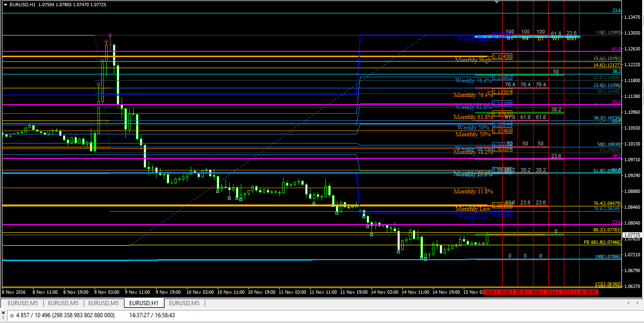Click the 76.4 value under the H4 column

point(525,84)
